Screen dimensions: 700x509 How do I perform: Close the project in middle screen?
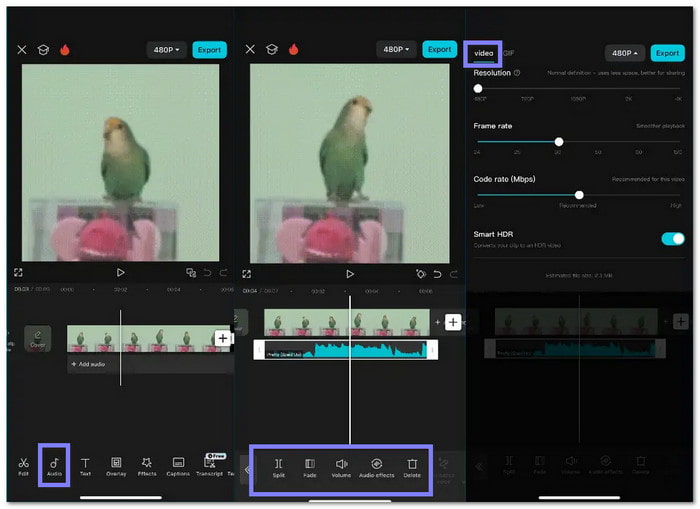click(x=250, y=49)
